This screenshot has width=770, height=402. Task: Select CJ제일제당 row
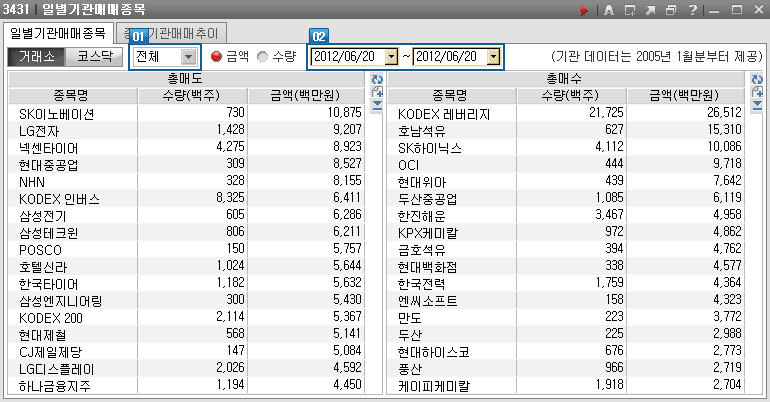(187, 351)
